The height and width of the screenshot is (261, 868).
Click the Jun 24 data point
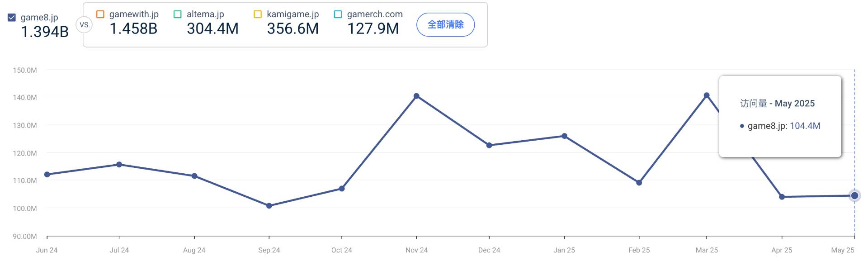coord(47,175)
